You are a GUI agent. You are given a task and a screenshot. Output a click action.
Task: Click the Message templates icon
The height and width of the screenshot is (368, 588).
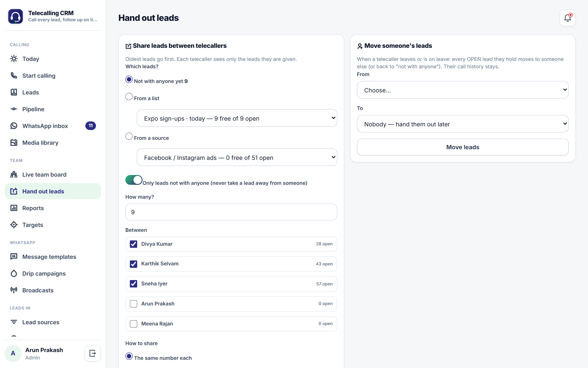click(x=14, y=257)
